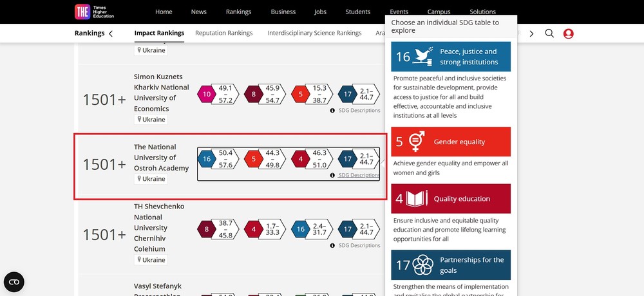The height and width of the screenshot is (296, 644).
Task: Click info icon beside Ostroh Academy SDG Descriptions
Action: [x=333, y=175]
